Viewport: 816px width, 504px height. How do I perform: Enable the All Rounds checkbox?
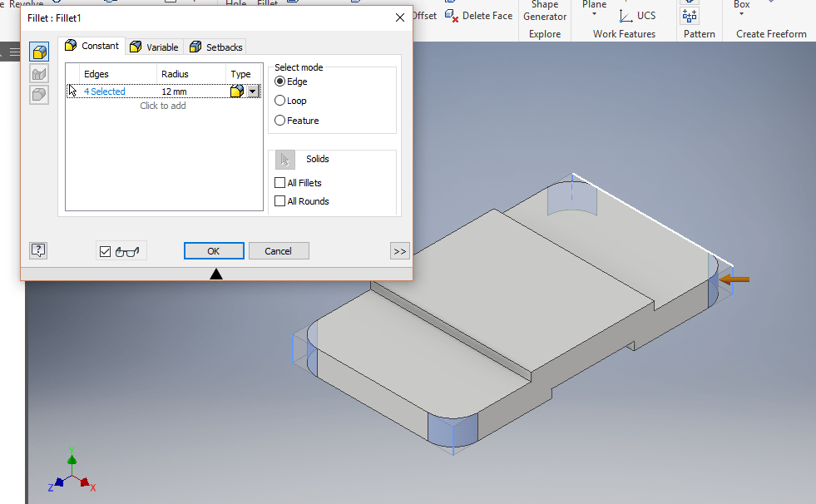(x=280, y=200)
